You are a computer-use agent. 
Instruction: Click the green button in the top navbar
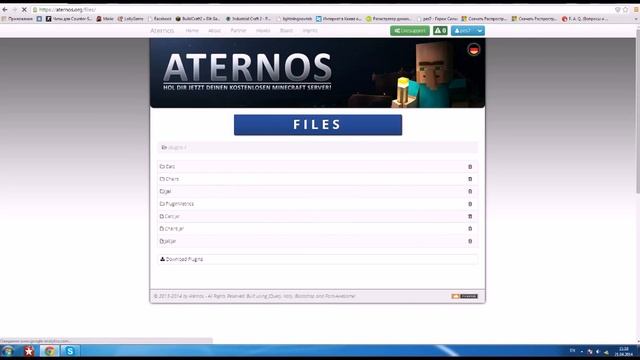(x=409, y=31)
